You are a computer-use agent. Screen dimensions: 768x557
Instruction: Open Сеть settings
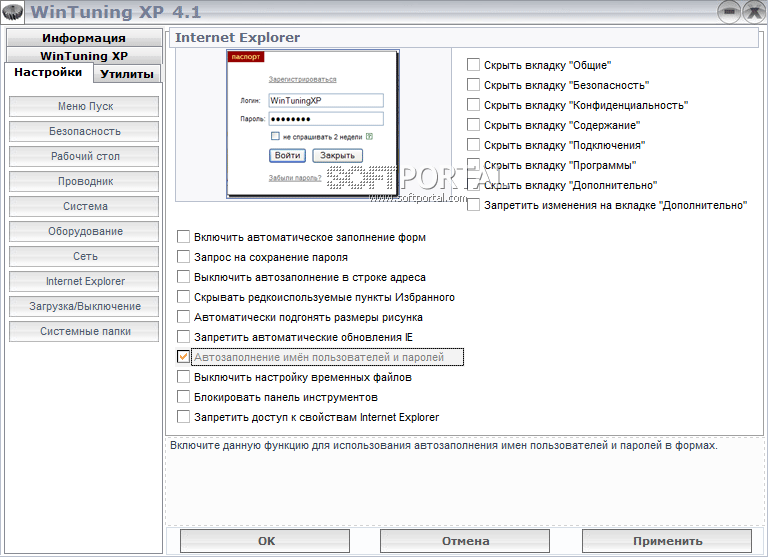[84, 256]
